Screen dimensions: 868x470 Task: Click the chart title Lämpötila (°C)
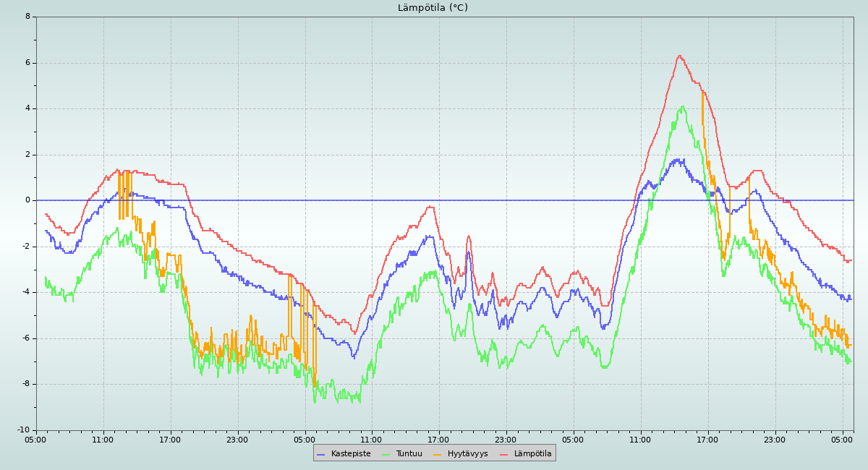tap(433, 8)
